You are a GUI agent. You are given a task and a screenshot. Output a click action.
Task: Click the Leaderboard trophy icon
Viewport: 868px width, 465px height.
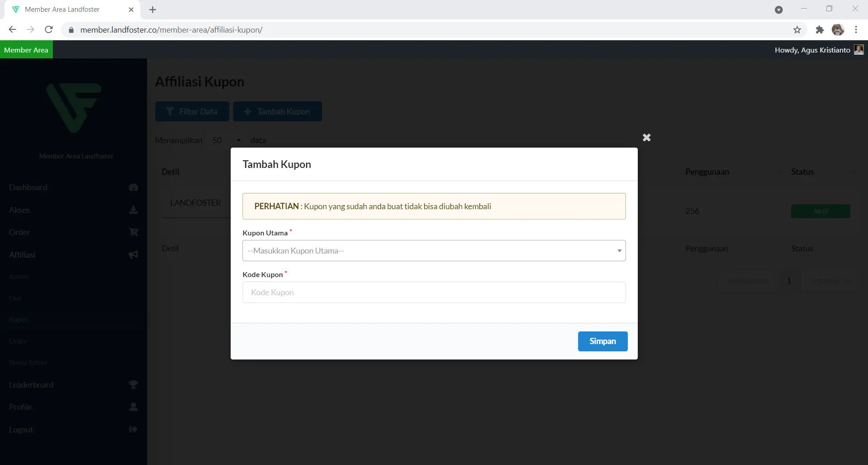click(133, 385)
